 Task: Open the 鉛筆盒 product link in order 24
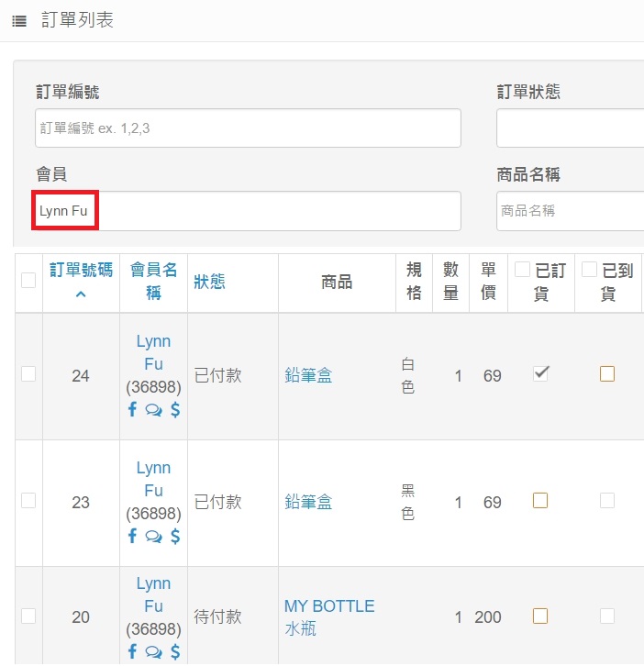click(x=308, y=375)
